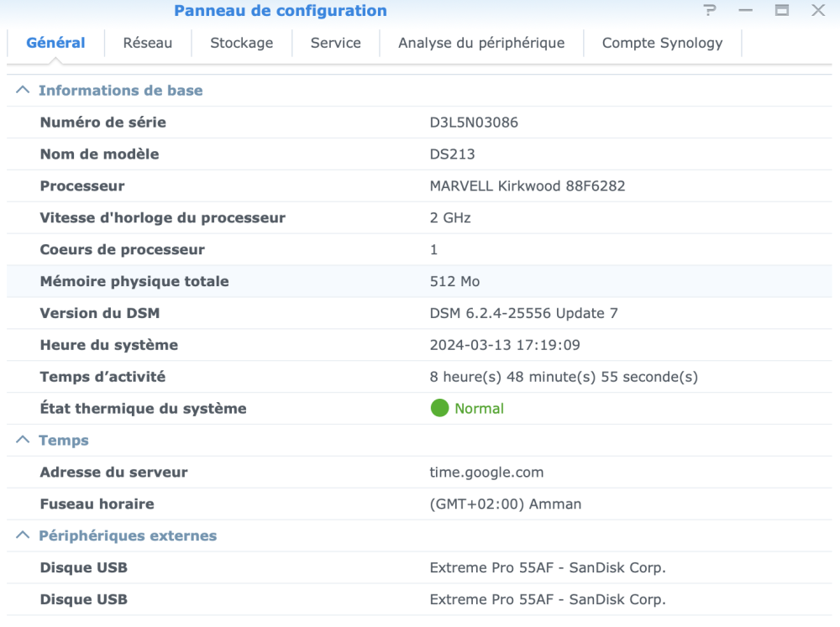Click the DSM 6.2.4-25556 Update 7 version text
840x627 pixels.
point(523,314)
